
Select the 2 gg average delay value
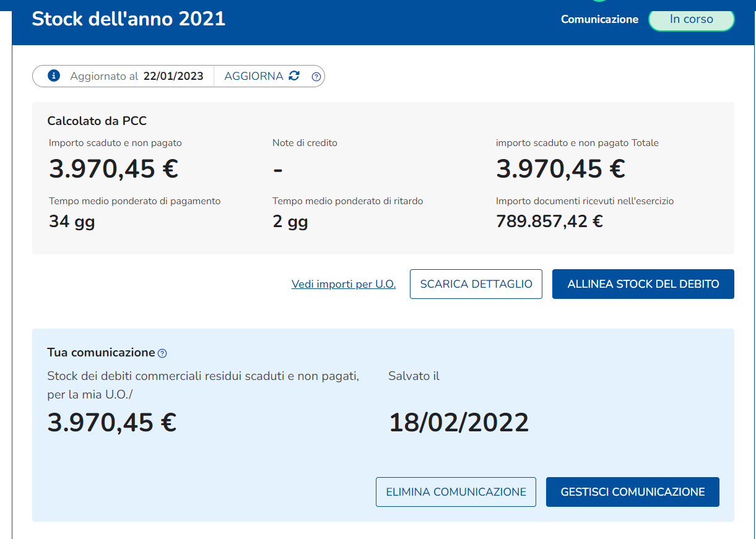(290, 221)
